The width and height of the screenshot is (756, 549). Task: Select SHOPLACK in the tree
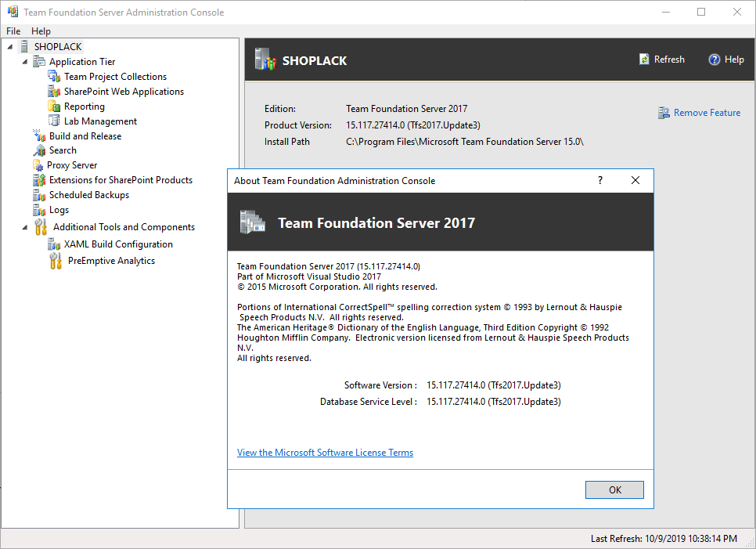tap(58, 47)
